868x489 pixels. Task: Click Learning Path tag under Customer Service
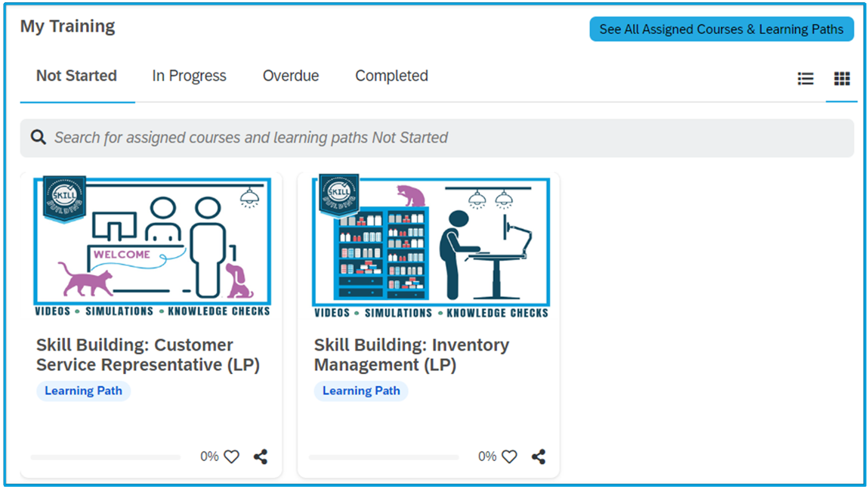coord(84,391)
